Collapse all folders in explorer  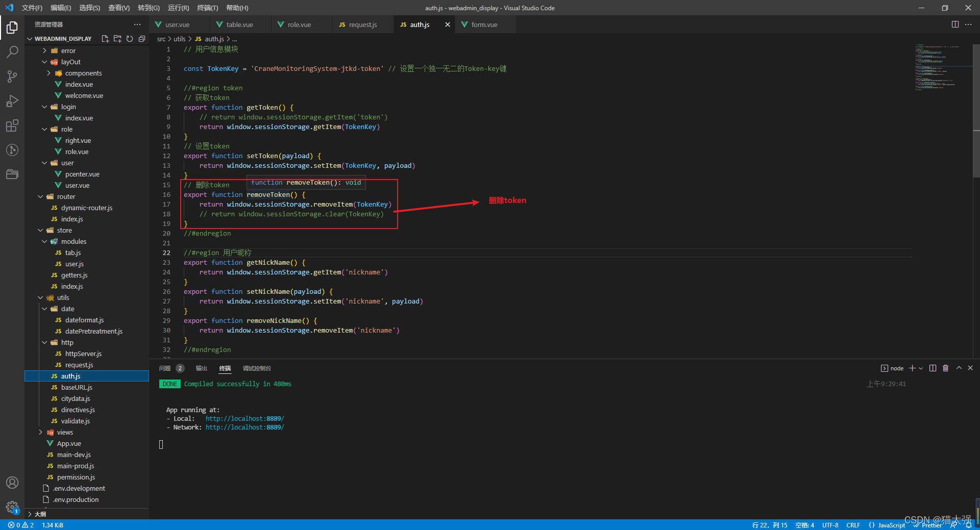click(142, 39)
